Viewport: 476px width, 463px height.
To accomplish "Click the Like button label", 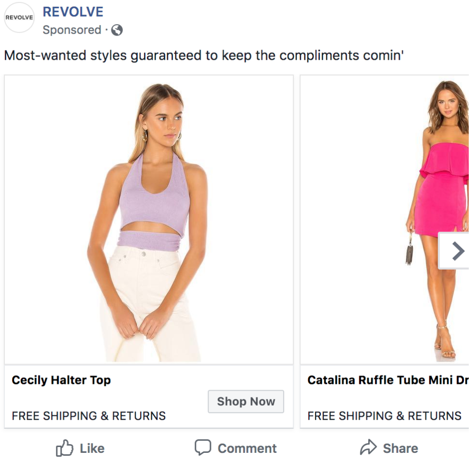I will (x=92, y=449).
